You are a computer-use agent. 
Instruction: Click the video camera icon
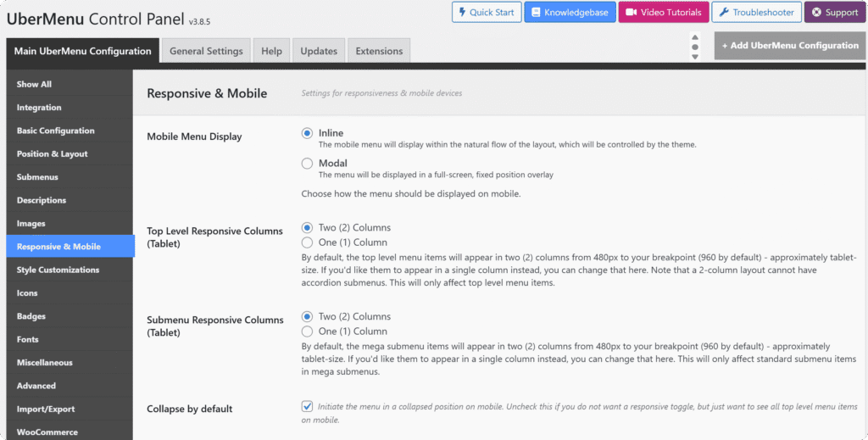631,12
